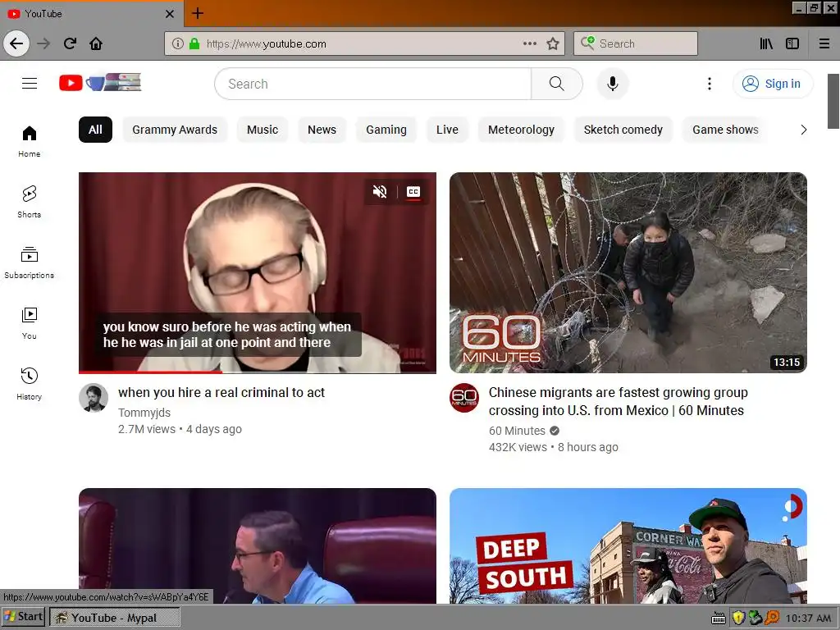Open the browser home page icon

click(96, 43)
